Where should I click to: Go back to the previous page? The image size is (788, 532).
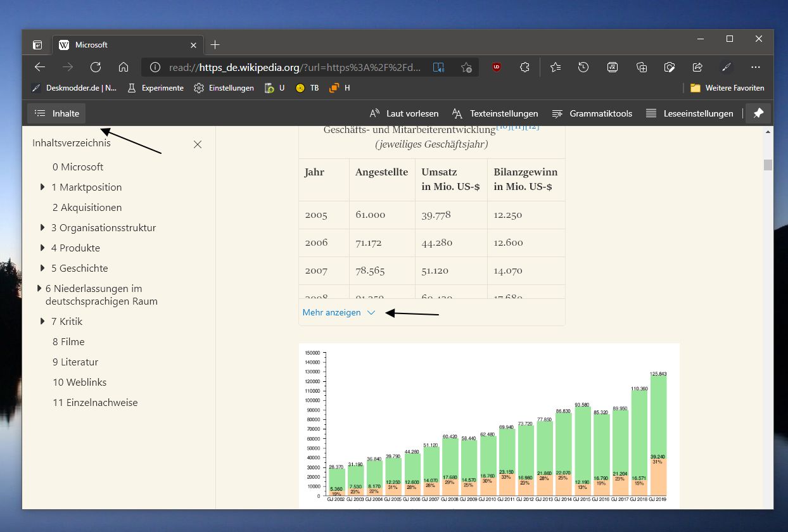[40, 67]
